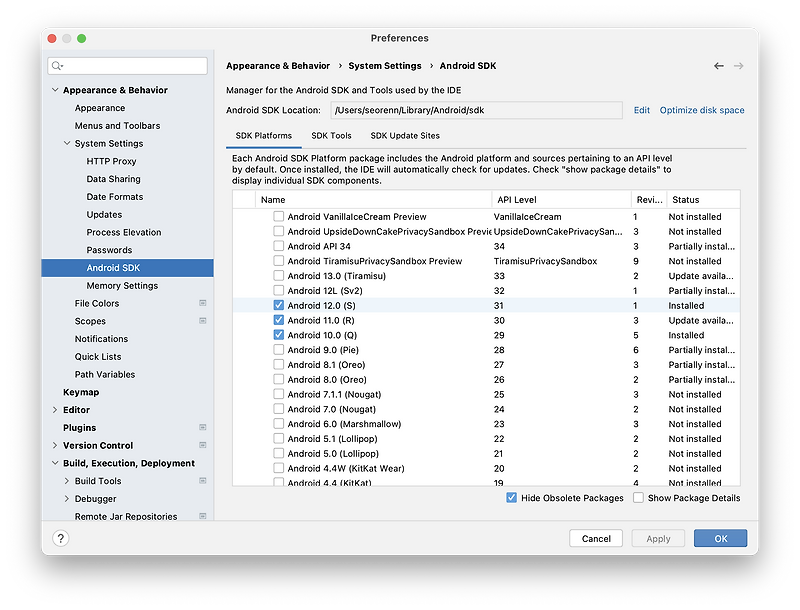Open Date Formats settings
The width and height of the screenshot is (800, 610).
click(x=115, y=197)
